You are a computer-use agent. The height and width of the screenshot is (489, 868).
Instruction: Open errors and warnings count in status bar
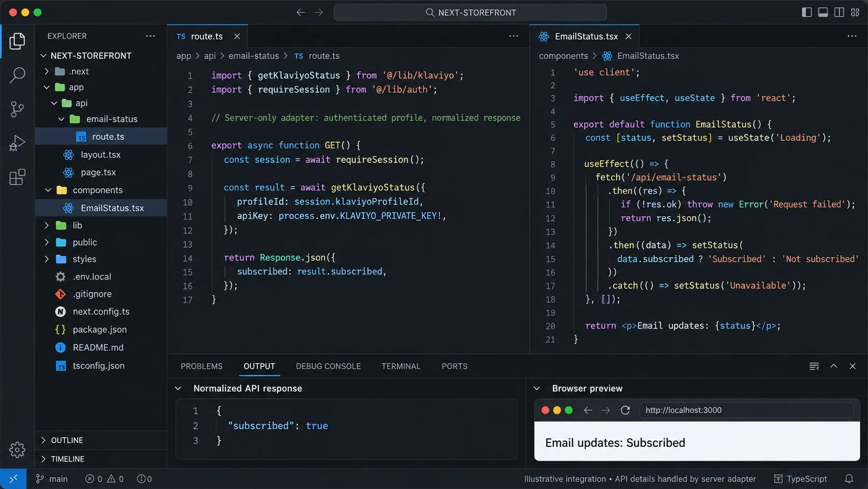[x=104, y=479]
